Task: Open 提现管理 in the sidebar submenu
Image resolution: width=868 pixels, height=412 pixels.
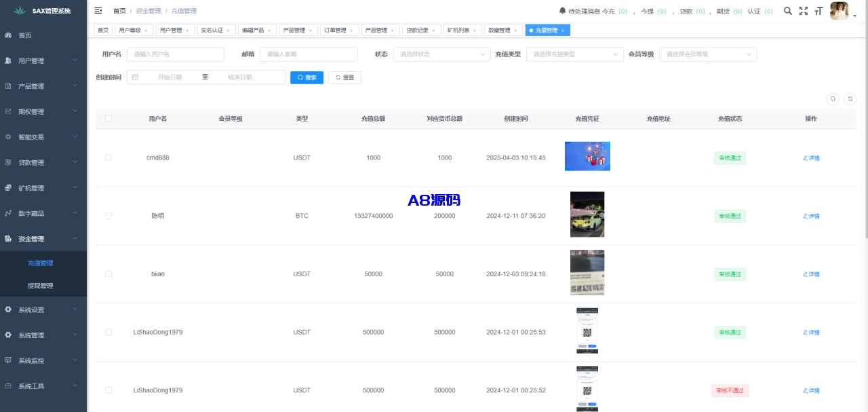Action: [x=40, y=286]
